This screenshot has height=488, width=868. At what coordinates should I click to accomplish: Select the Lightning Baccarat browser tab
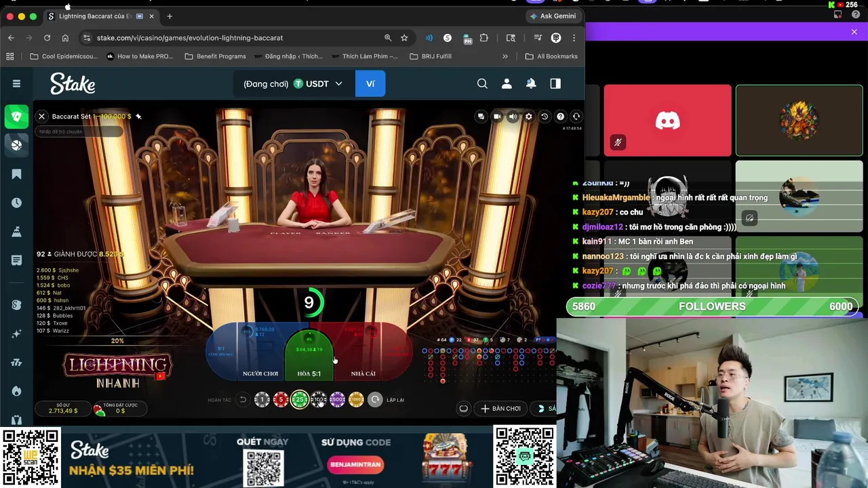click(100, 16)
